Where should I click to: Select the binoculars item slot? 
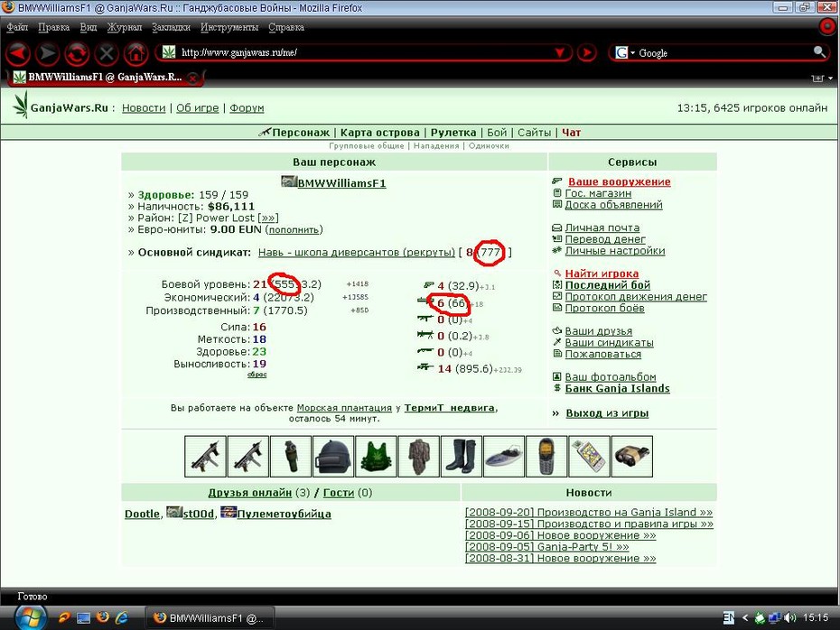(632, 456)
